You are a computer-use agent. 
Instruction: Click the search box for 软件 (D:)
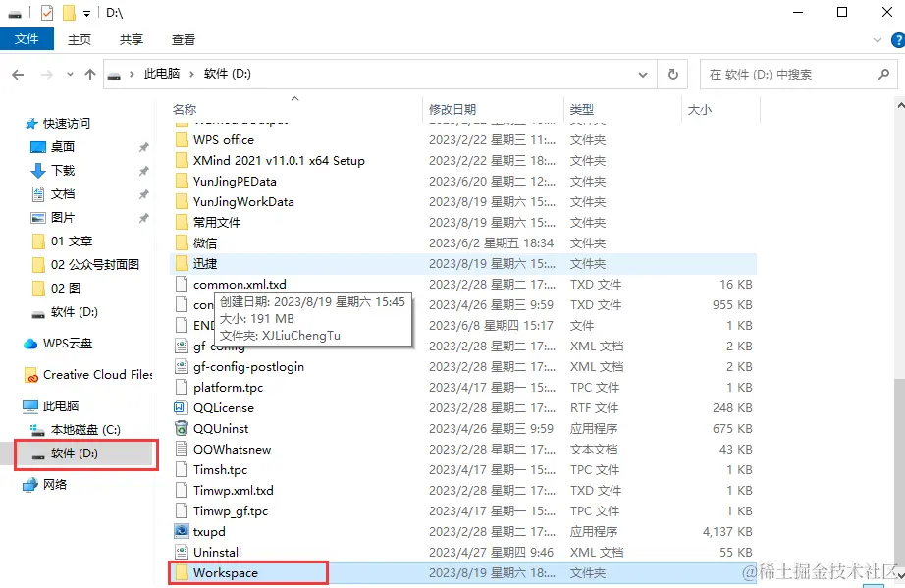click(798, 75)
